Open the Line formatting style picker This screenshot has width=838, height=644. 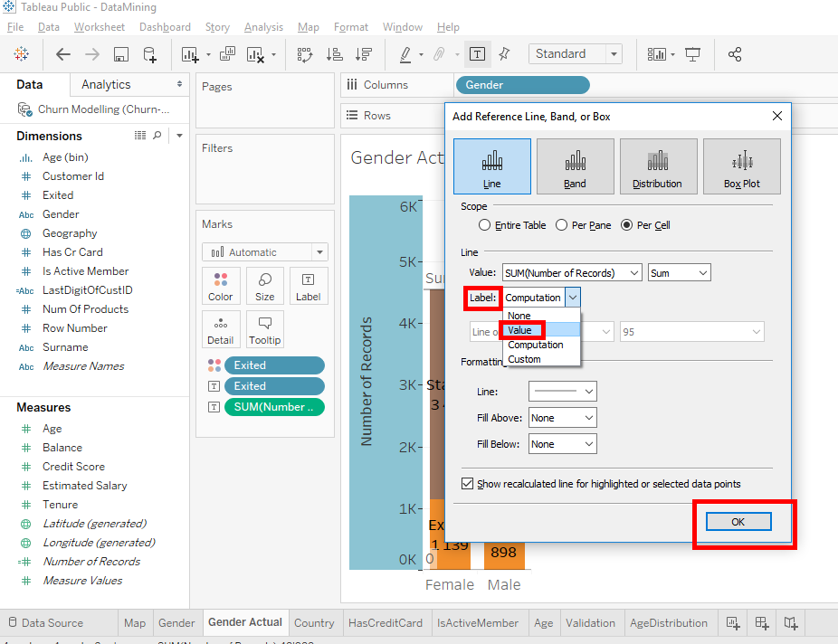click(563, 392)
